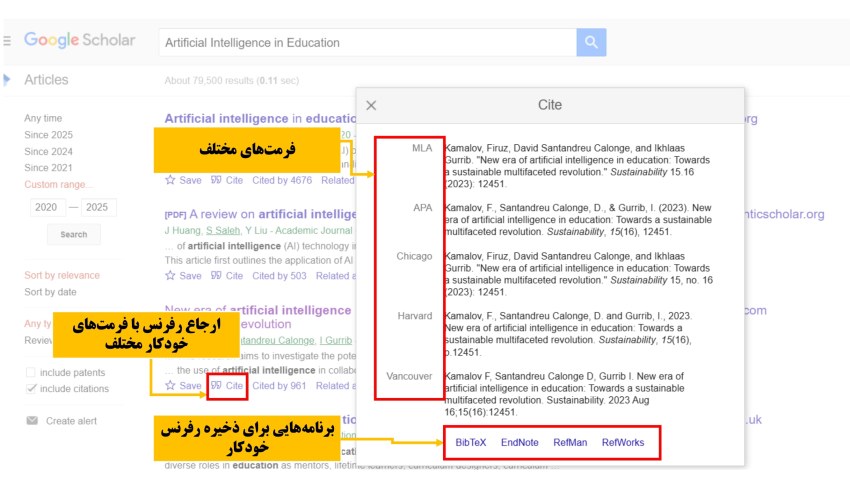Click author link I Gurrib
This screenshot has width=850, height=478.
(336, 340)
